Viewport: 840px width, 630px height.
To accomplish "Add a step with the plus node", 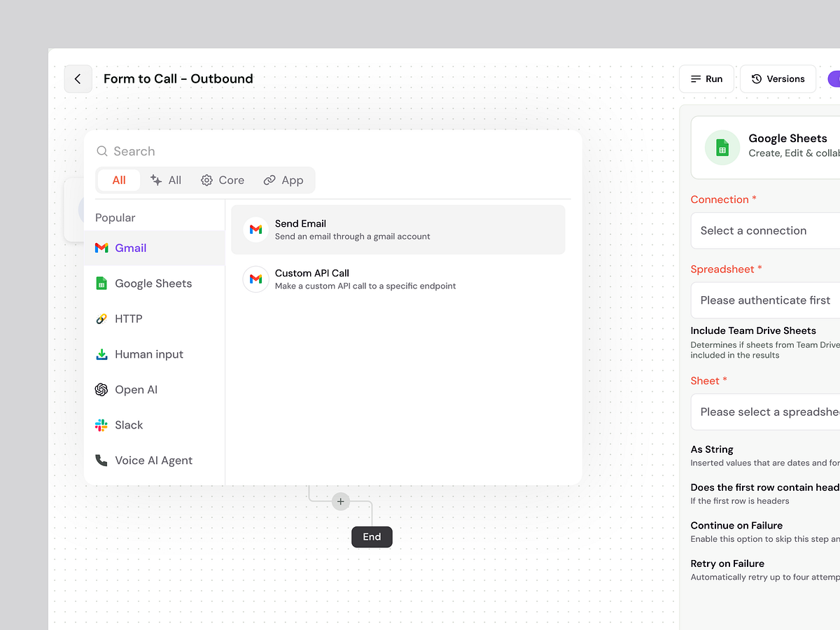I will pyautogui.click(x=341, y=501).
